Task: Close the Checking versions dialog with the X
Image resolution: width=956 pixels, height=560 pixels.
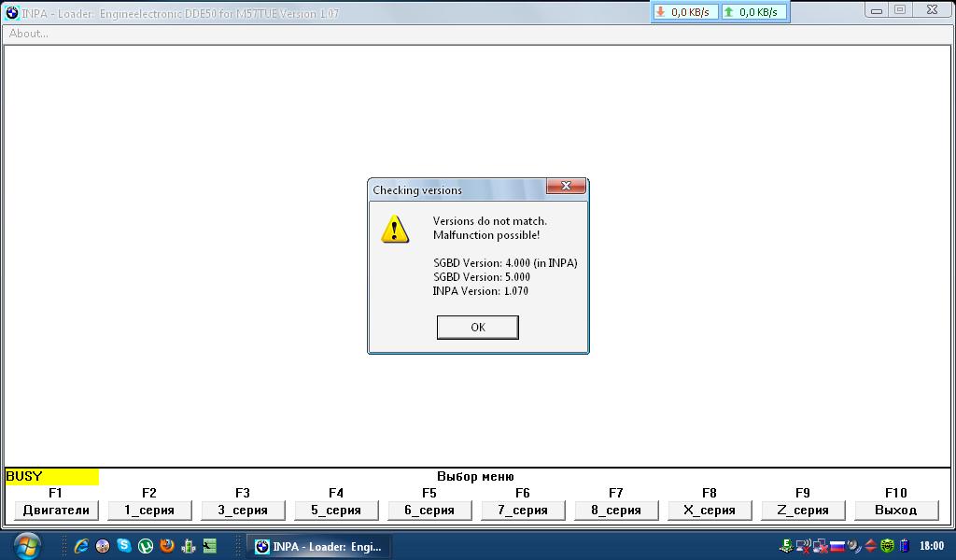Action: pos(566,186)
